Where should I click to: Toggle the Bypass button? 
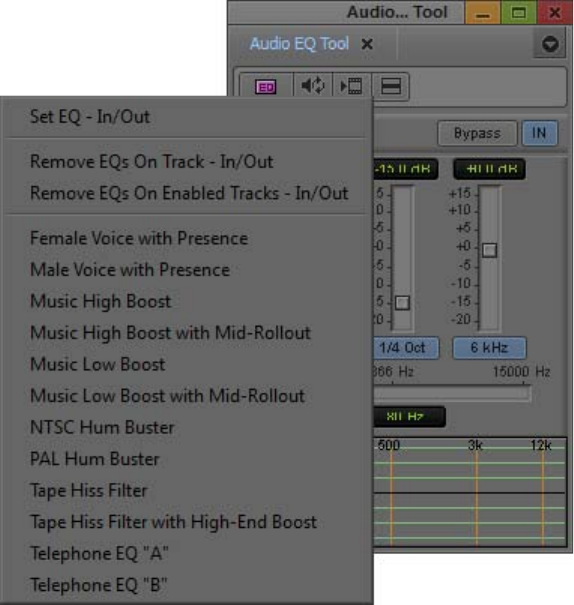477,133
